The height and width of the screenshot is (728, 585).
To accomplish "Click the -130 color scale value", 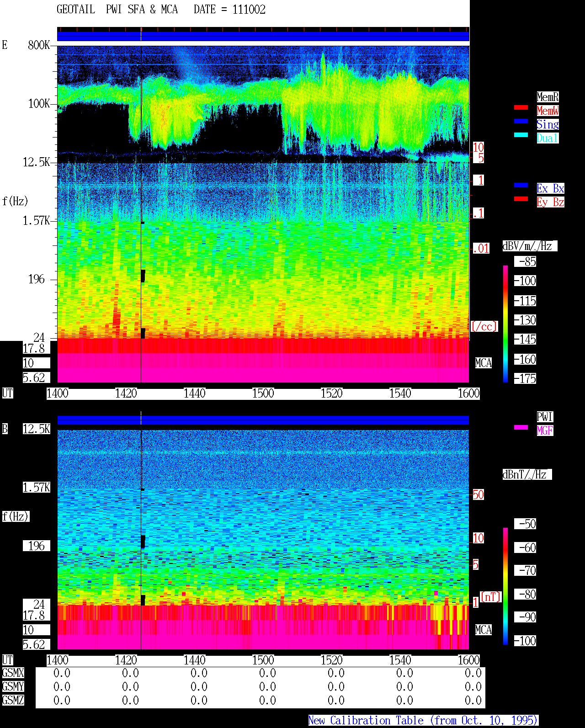I will 525,320.
